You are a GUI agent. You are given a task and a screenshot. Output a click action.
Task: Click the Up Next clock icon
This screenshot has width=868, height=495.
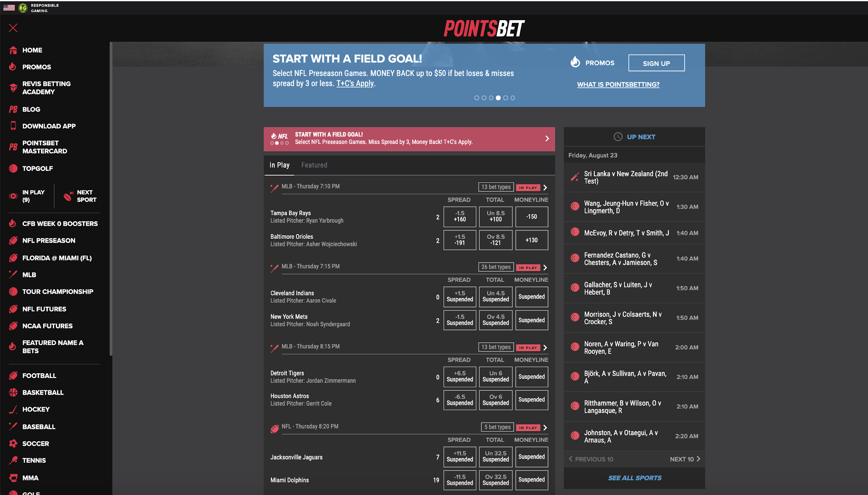(618, 137)
